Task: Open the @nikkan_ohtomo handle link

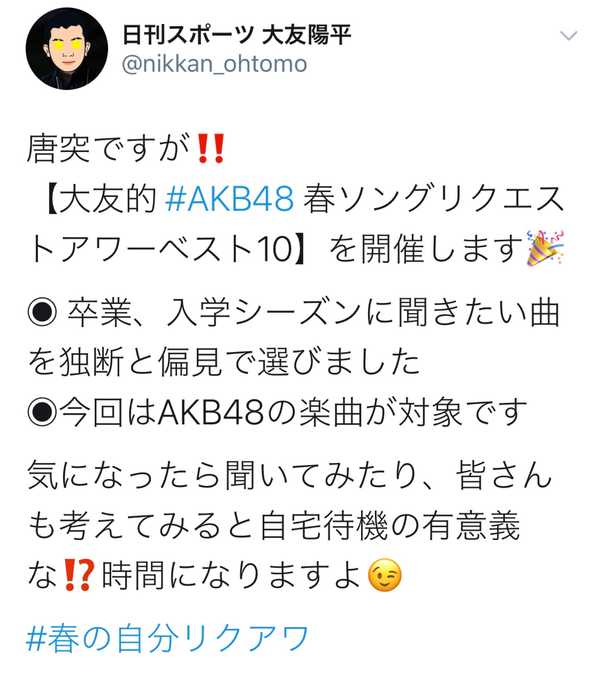Action: click(215, 64)
